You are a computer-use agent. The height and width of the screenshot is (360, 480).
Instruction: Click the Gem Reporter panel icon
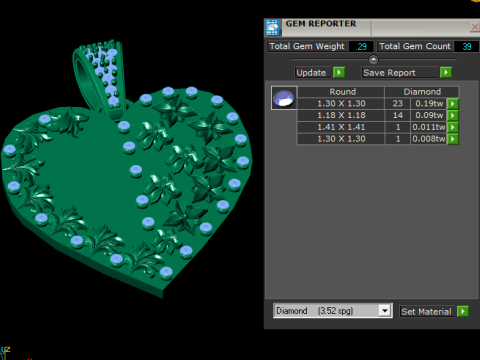coord(272,27)
